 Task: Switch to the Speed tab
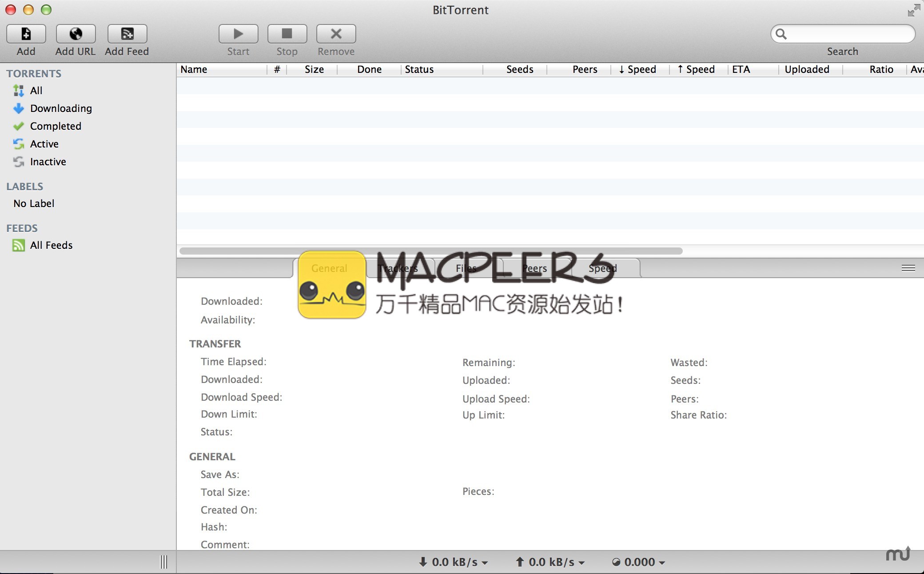click(x=603, y=268)
